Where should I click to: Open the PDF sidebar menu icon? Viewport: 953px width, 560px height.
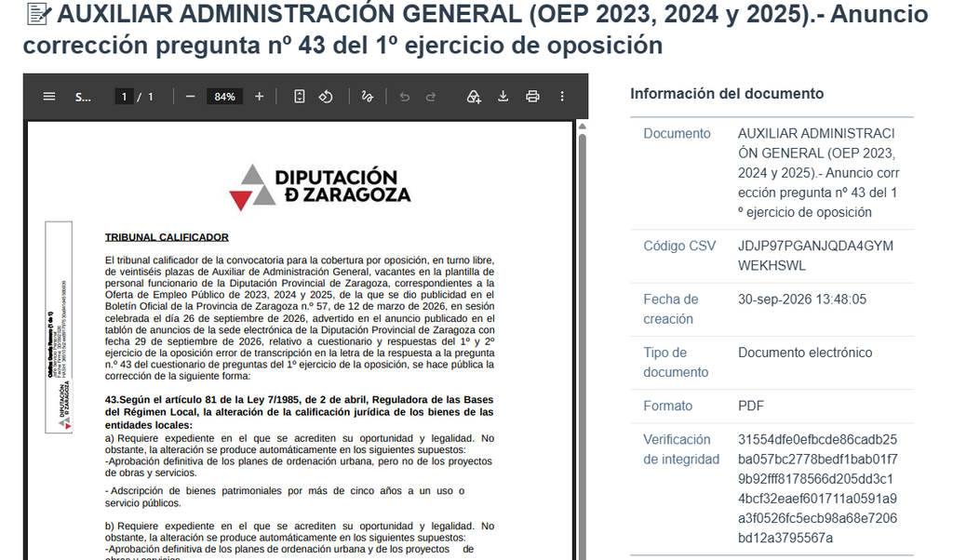[x=49, y=97]
